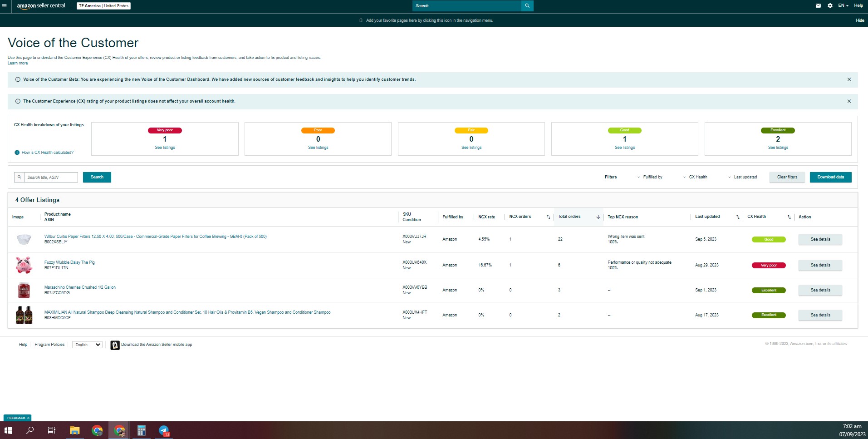Image resolution: width=868 pixels, height=439 pixels.
Task: Open the hamburger navigation menu
Action: point(5,6)
